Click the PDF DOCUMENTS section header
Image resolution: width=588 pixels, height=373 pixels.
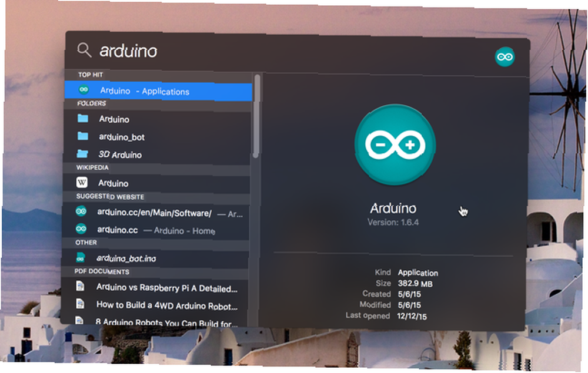point(102,271)
